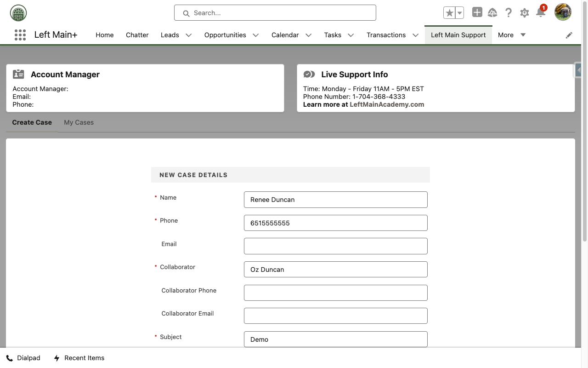Click the pencil edit navigation icon
Screen dimensions: 588x368
click(x=569, y=35)
